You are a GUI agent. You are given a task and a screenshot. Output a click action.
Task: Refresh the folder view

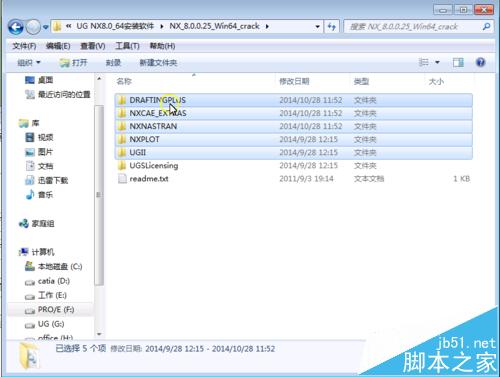332,27
